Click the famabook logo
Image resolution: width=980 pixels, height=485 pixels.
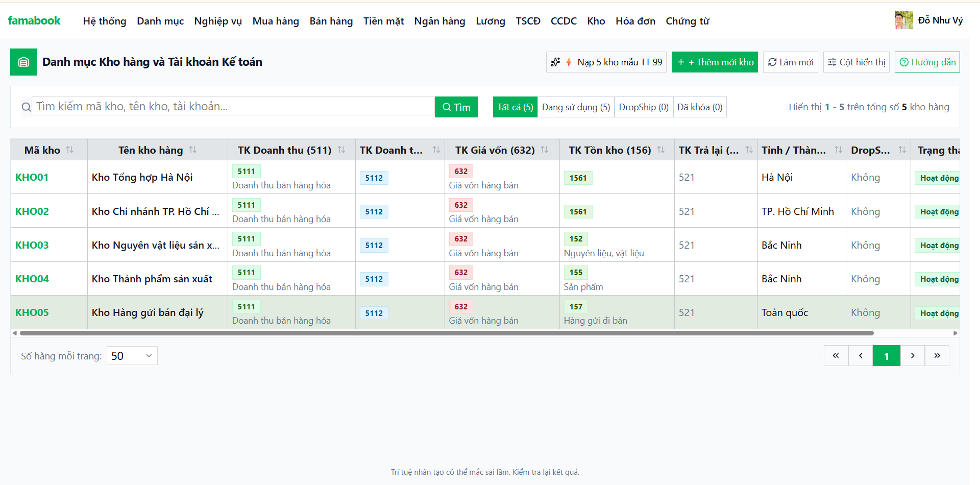coord(34,20)
